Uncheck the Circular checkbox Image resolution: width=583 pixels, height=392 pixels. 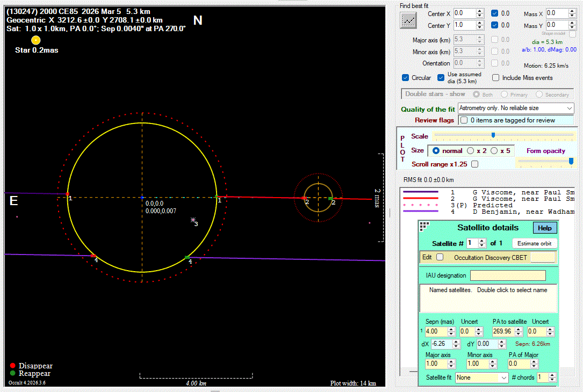point(406,78)
